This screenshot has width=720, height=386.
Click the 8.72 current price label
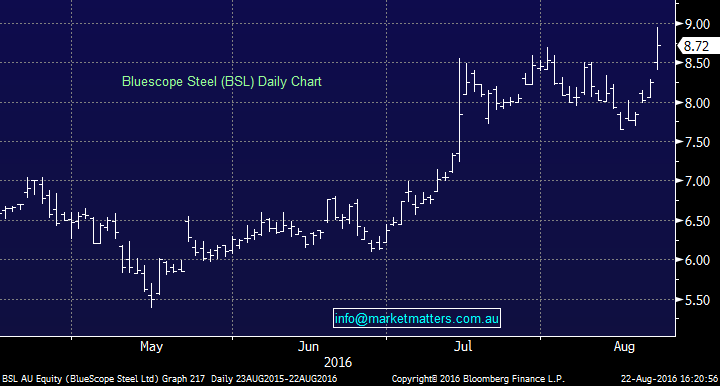pyautogui.click(x=697, y=46)
